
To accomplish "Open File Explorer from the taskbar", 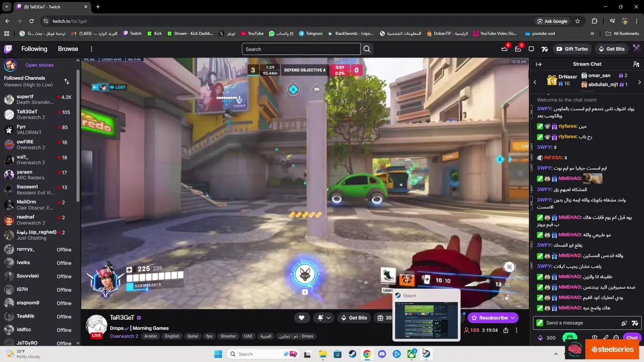I will (323, 354).
